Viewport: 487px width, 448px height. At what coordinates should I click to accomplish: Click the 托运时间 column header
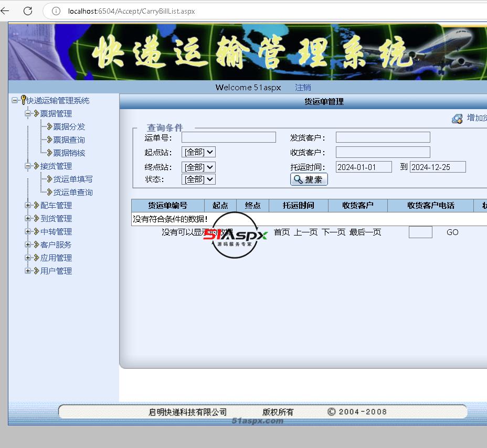click(298, 206)
